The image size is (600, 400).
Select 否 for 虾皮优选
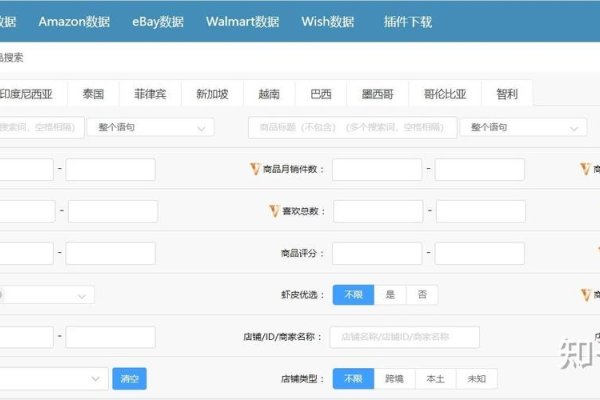(422, 295)
